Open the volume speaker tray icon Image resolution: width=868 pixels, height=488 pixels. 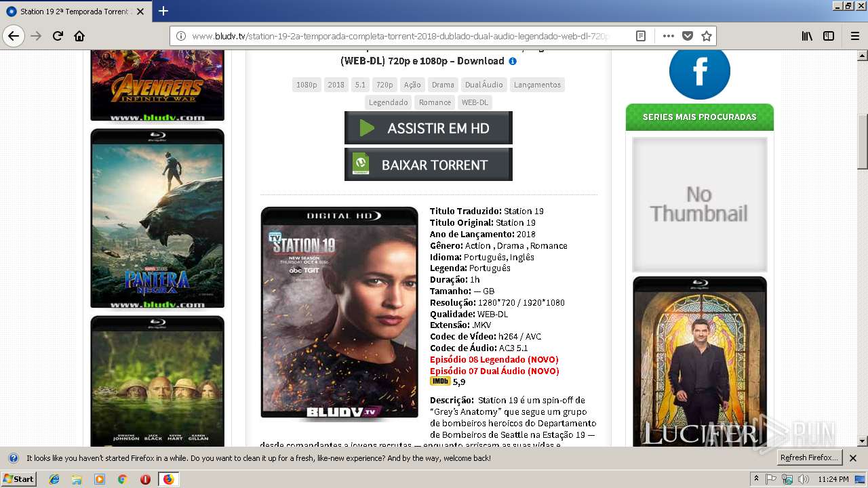(x=804, y=479)
